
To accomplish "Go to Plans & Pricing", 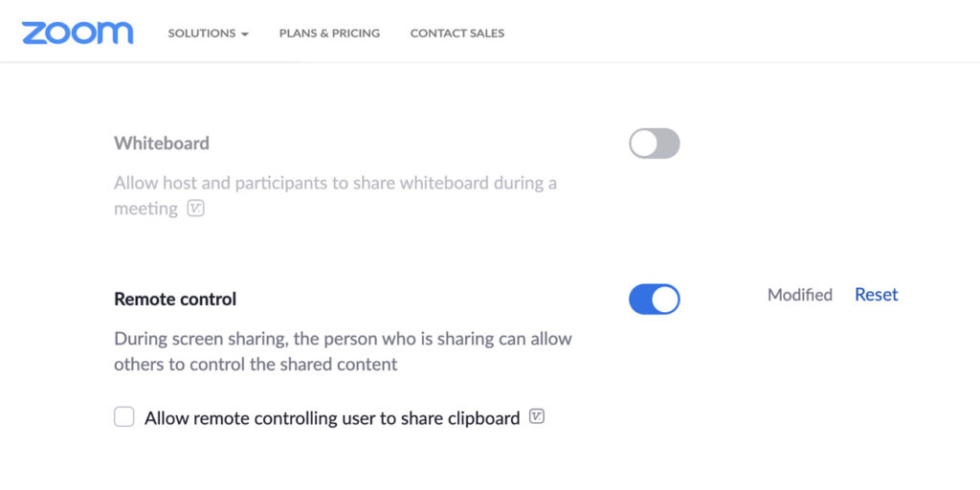I will click(x=329, y=33).
